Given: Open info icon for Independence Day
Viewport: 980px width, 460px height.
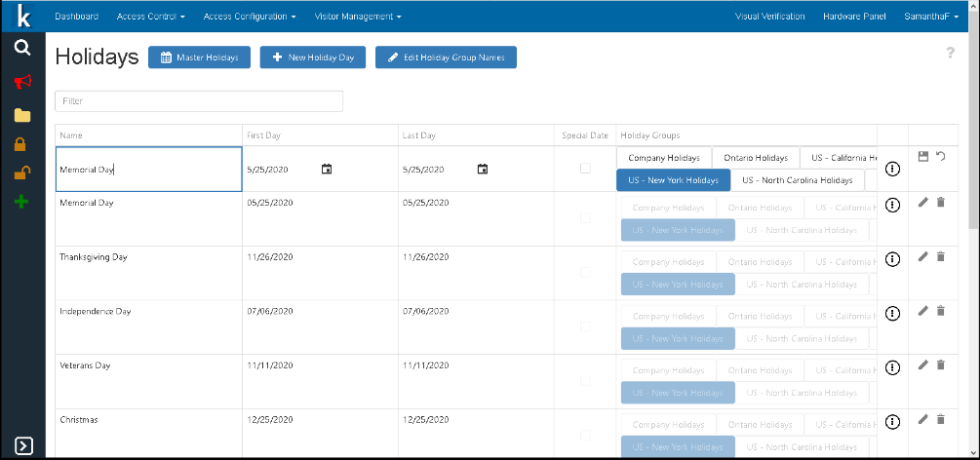Looking at the screenshot, I should [x=893, y=314].
